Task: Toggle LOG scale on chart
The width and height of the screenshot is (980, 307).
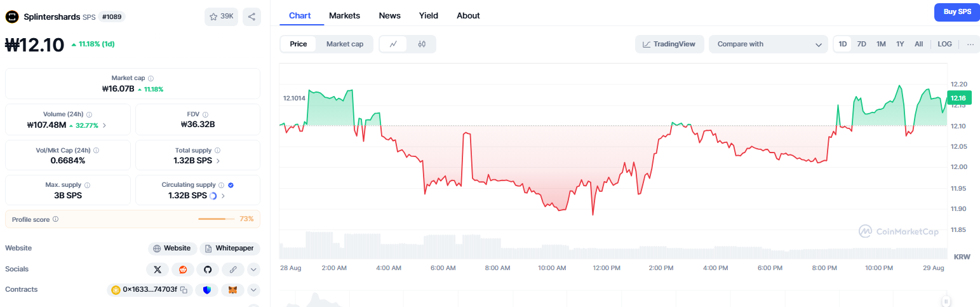Action: point(945,44)
